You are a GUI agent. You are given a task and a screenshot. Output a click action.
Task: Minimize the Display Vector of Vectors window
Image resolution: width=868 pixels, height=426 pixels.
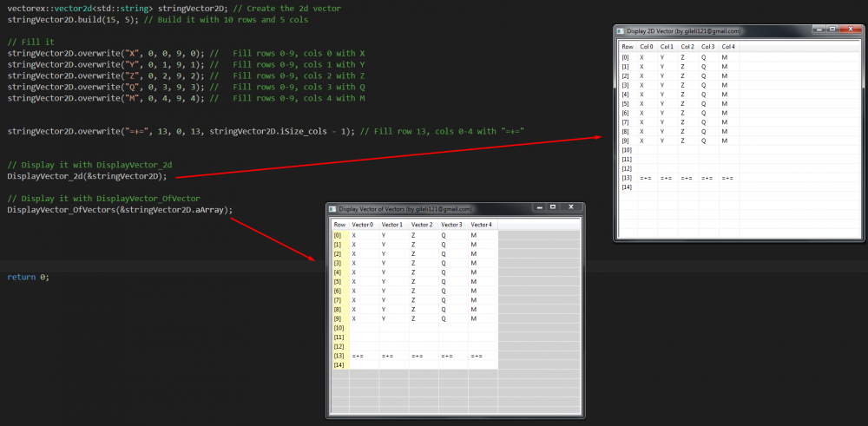[533, 207]
